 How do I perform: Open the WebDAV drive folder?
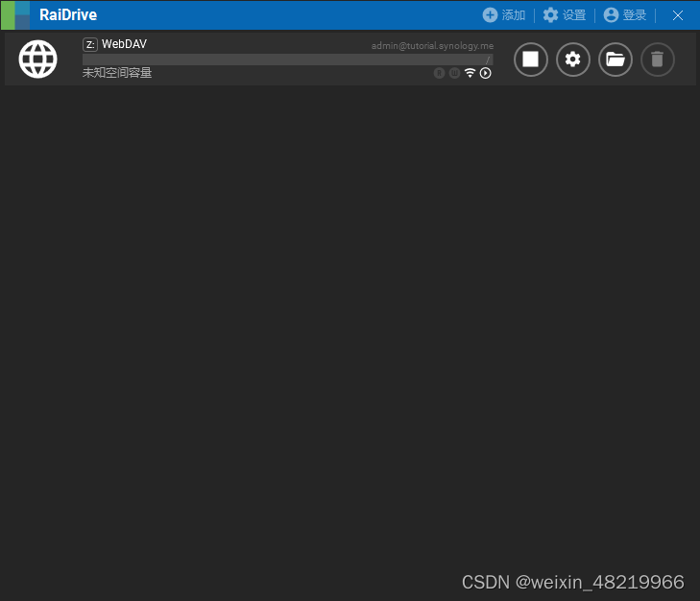coord(616,59)
